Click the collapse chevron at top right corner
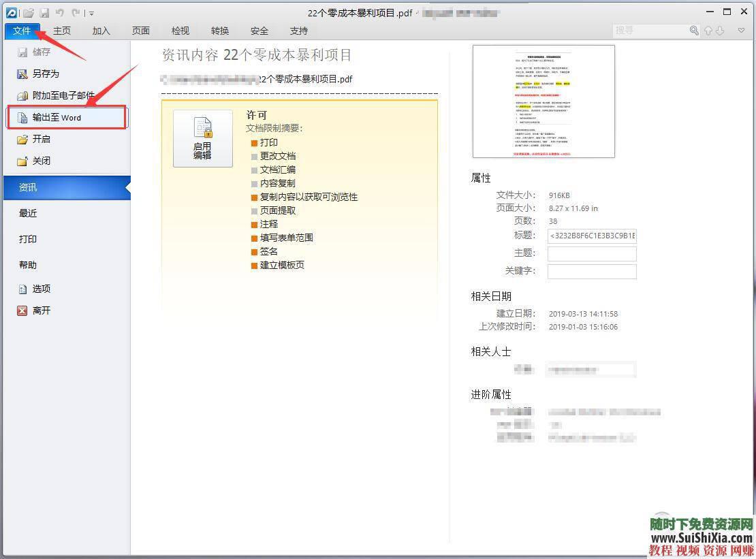The width and height of the screenshot is (756, 559). point(741,30)
